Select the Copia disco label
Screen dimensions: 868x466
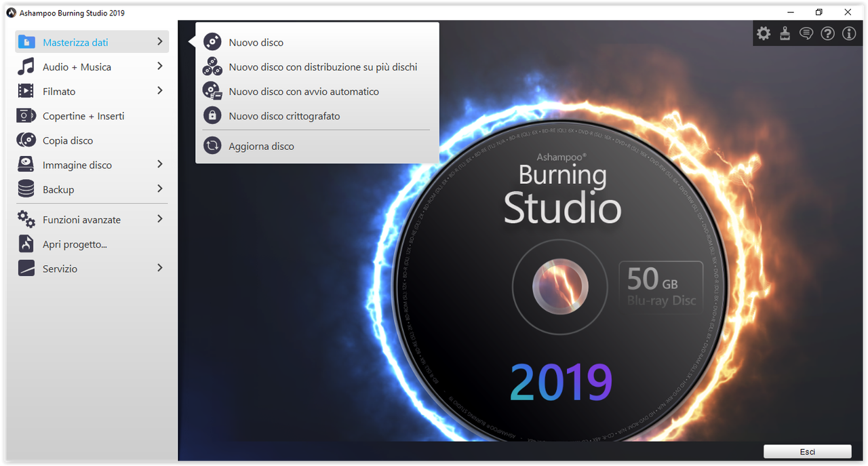68,140
